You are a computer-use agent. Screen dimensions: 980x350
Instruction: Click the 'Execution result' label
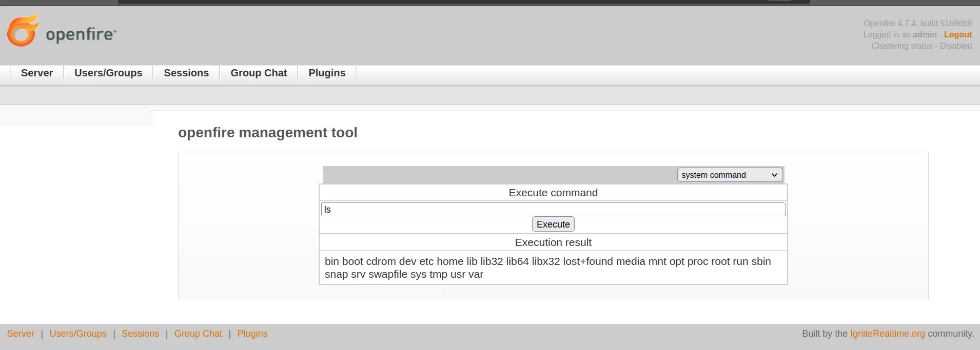[553, 242]
